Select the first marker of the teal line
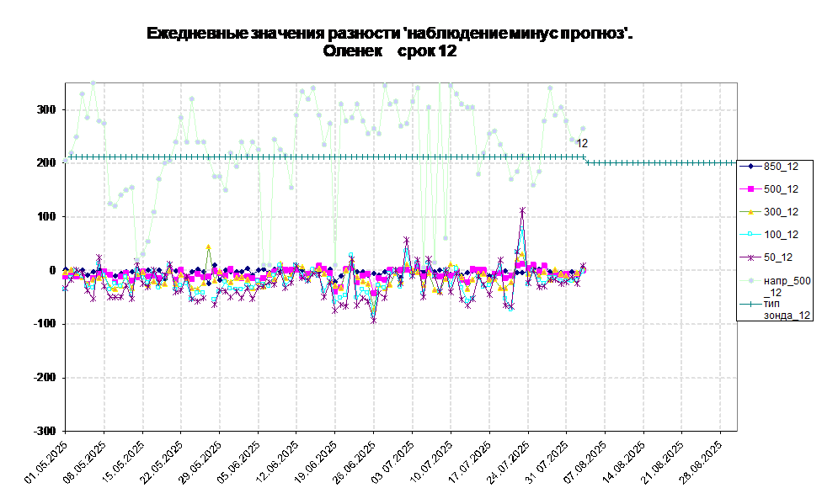The height and width of the screenshot is (504, 822). (x=67, y=157)
